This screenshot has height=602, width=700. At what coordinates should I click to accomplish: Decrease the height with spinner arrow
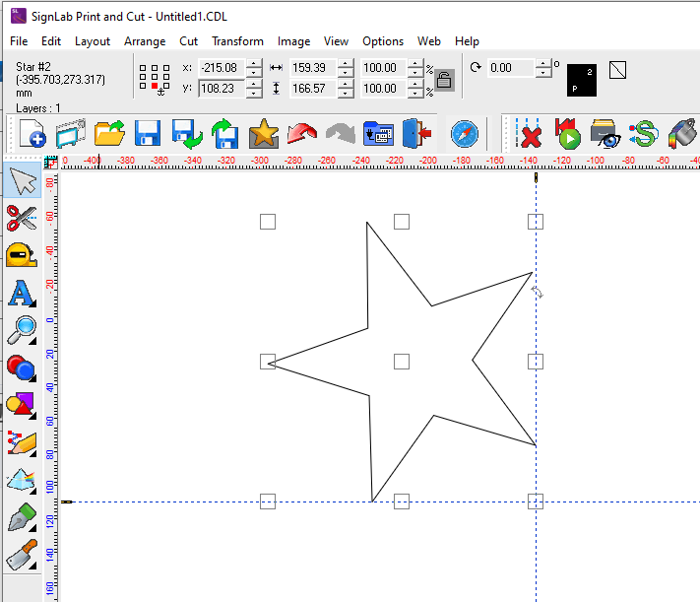pos(346,93)
